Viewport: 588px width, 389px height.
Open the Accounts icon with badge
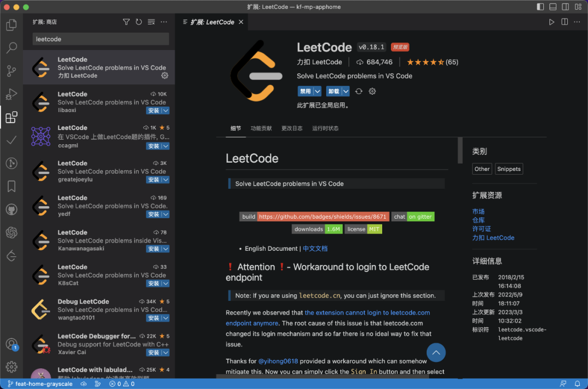(11, 344)
